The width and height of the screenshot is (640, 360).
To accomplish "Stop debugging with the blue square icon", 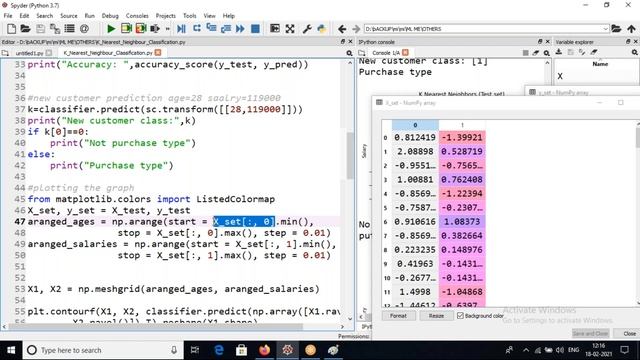I will coord(255,29).
